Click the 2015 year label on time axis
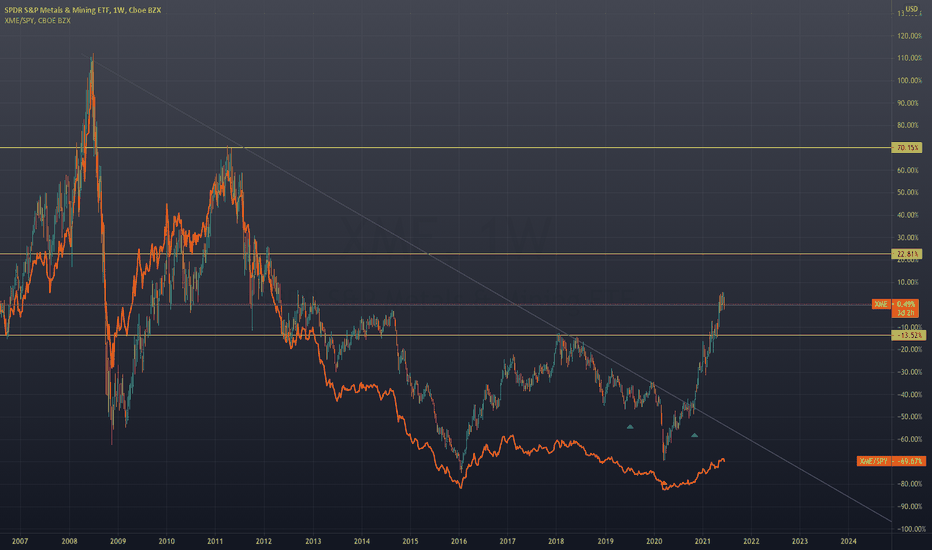The height and width of the screenshot is (550, 932). [410, 541]
